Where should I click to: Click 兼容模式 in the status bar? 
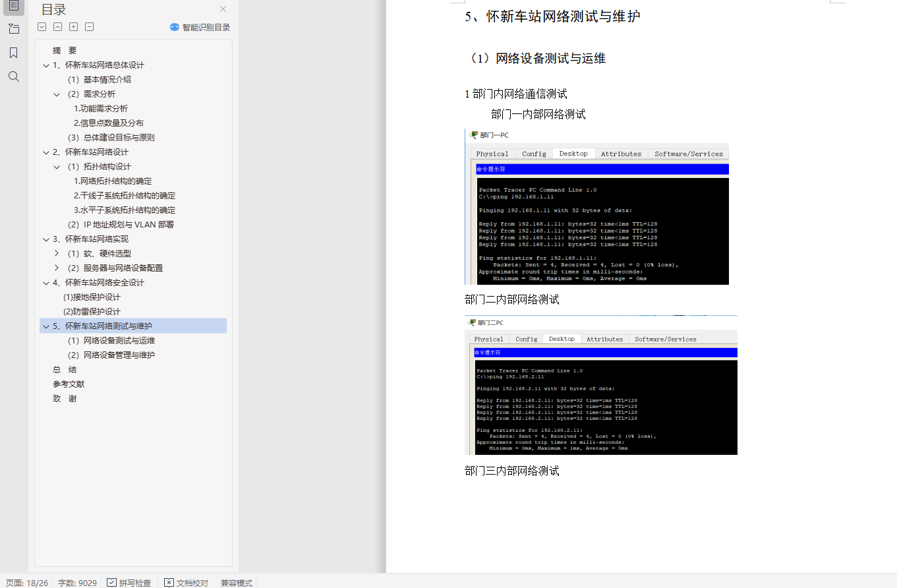tap(237, 583)
